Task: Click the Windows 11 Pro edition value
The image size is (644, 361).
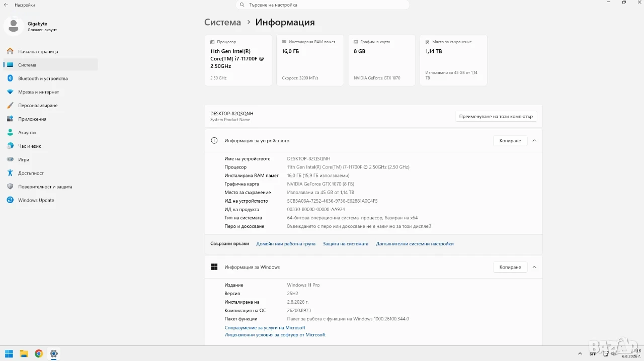Action: [x=303, y=285]
